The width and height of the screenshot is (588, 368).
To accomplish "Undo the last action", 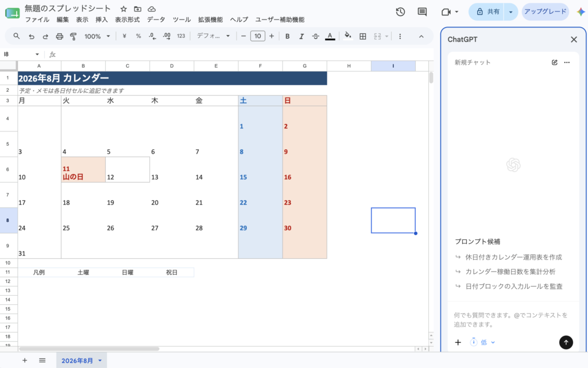I will [32, 36].
